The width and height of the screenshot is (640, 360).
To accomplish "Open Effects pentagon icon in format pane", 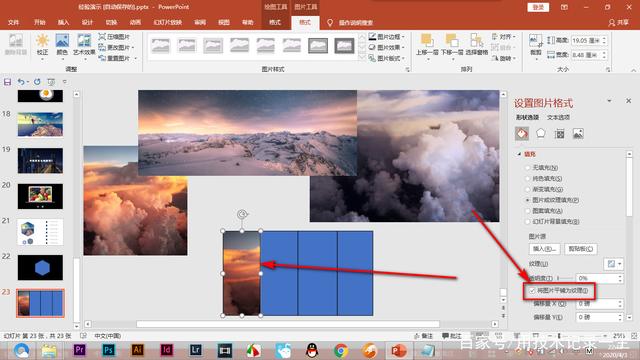I will point(541,133).
